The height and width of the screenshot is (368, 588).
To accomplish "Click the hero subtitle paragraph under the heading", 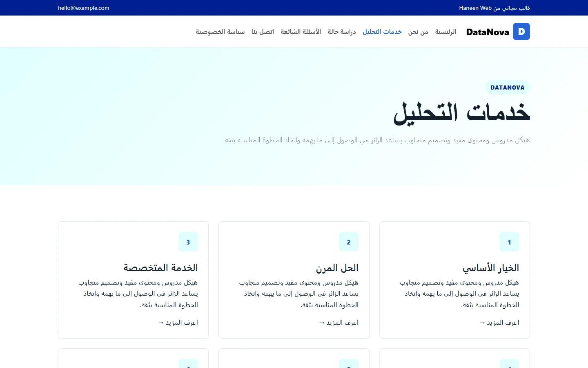I will tap(376, 140).
